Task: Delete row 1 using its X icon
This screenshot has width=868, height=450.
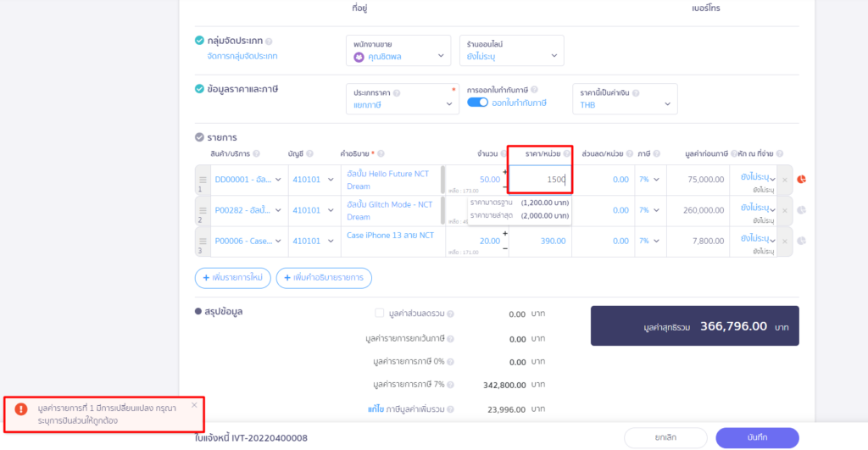Action: click(784, 180)
